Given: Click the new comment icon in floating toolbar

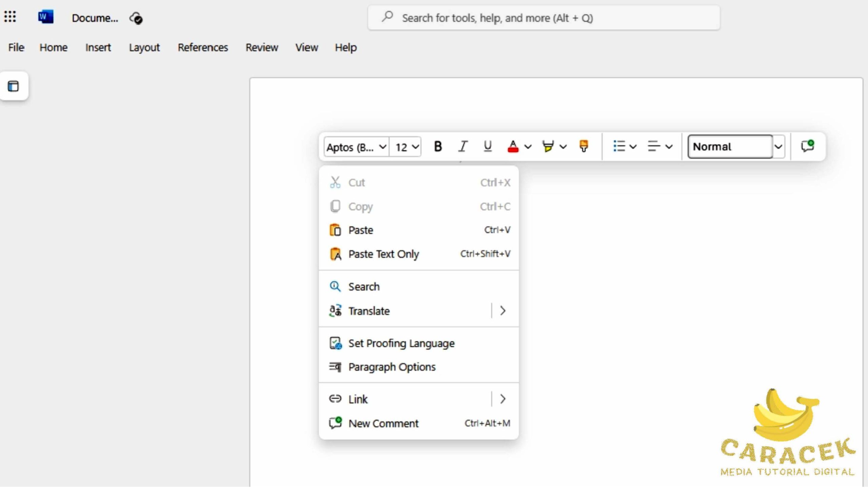Looking at the screenshot, I should tap(807, 146).
